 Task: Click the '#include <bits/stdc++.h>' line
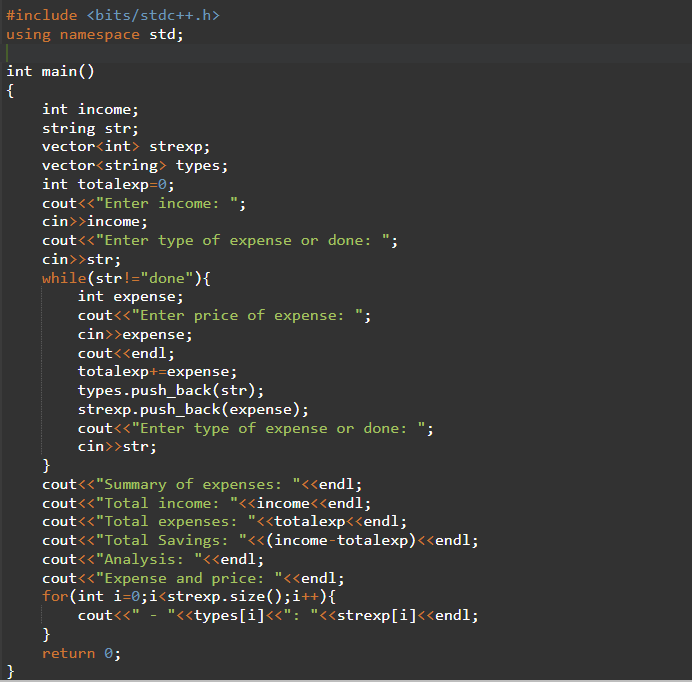113,15
